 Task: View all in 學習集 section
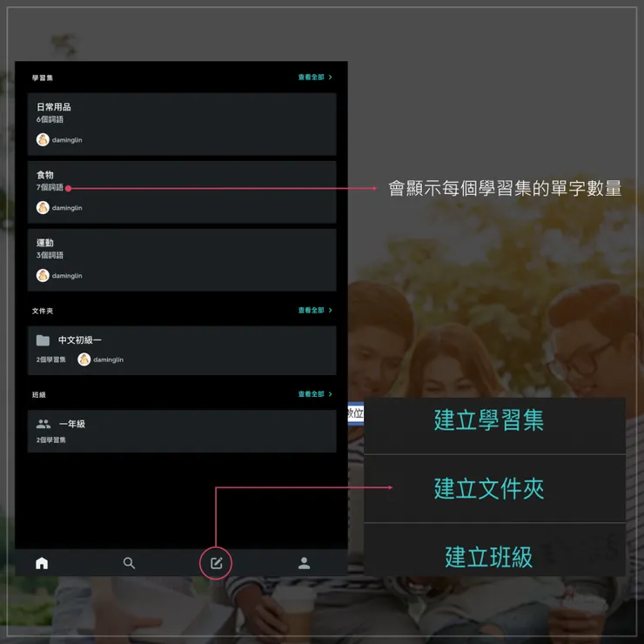tap(315, 77)
